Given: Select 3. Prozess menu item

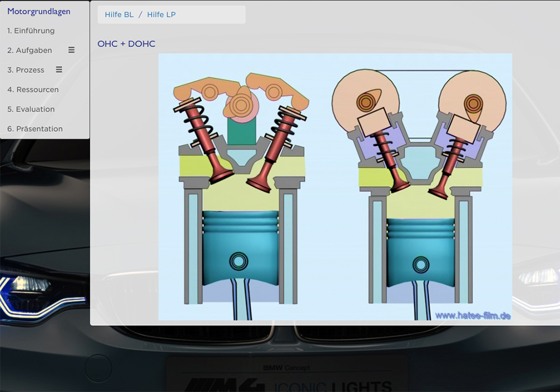Looking at the screenshot, I should [26, 70].
